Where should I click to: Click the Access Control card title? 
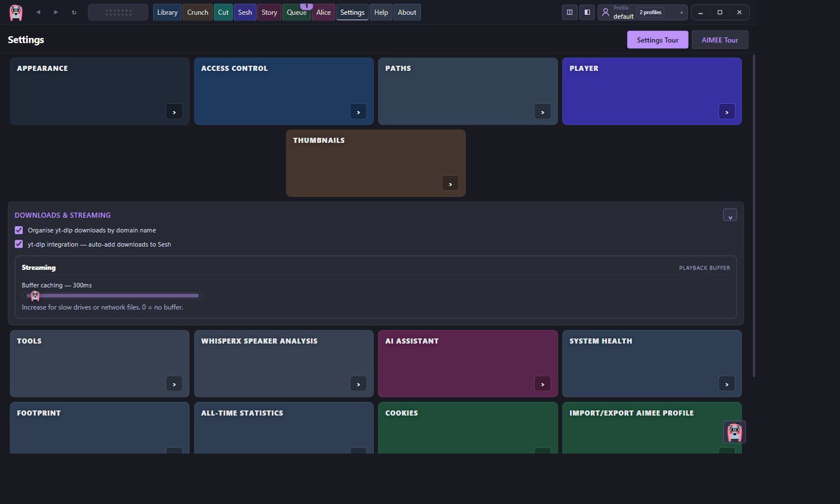(x=234, y=68)
